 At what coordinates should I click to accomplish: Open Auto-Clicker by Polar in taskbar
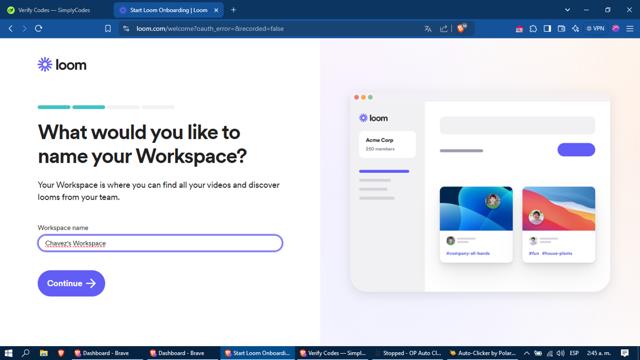click(x=482, y=353)
